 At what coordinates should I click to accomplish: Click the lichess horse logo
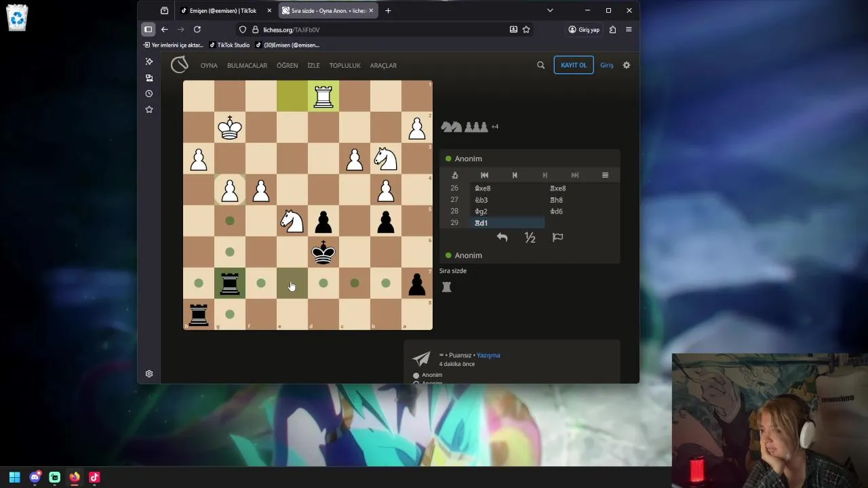coord(179,65)
